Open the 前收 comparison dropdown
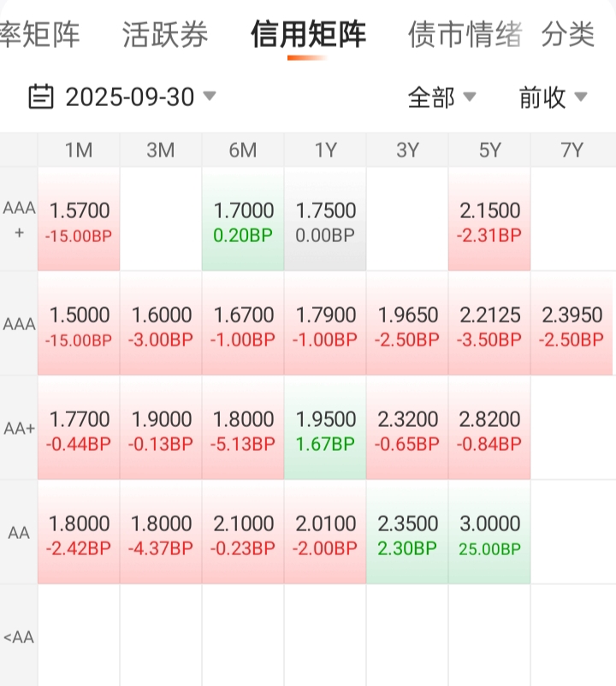616x686 pixels. [553, 98]
